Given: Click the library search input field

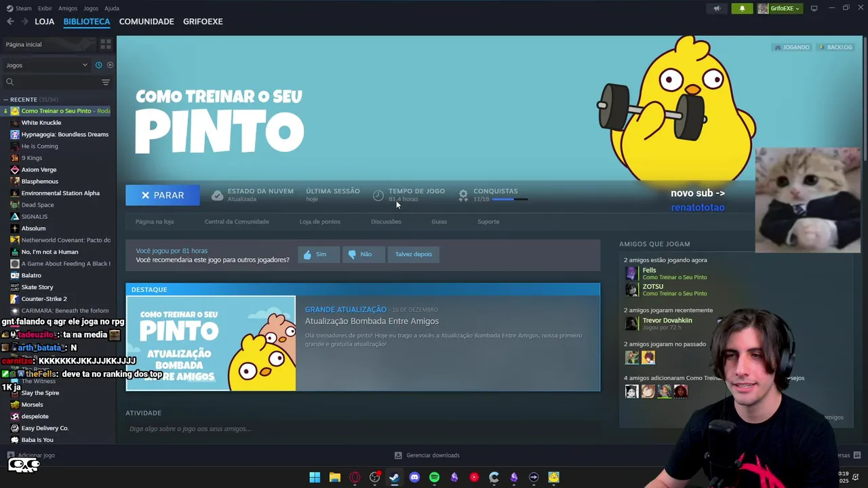Looking at the screenshot, I should point(57,82).
